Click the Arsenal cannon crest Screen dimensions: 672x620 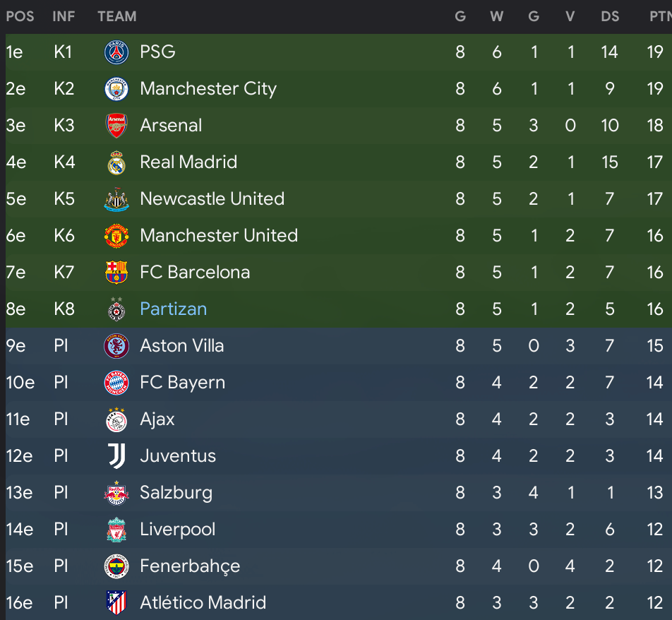click(116, 126)
